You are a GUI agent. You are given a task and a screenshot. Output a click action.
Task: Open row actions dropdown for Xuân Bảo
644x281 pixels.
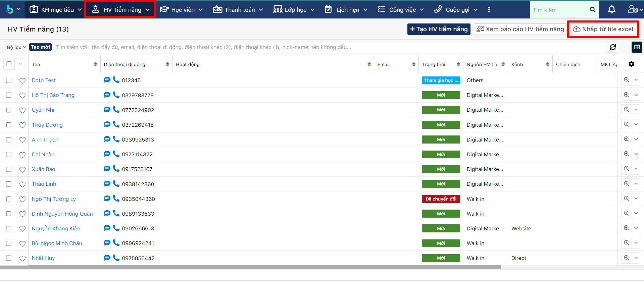tap(636, 169)
